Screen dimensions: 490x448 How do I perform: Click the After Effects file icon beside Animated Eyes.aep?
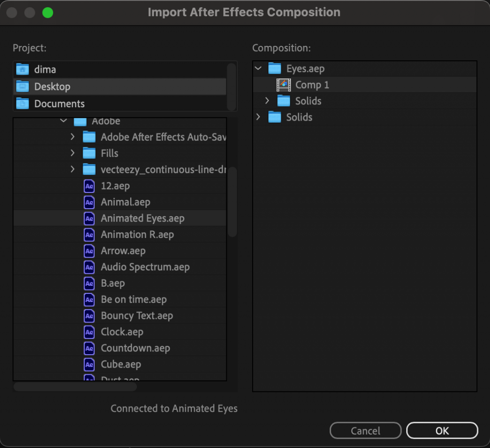click(x=89, y=218)
